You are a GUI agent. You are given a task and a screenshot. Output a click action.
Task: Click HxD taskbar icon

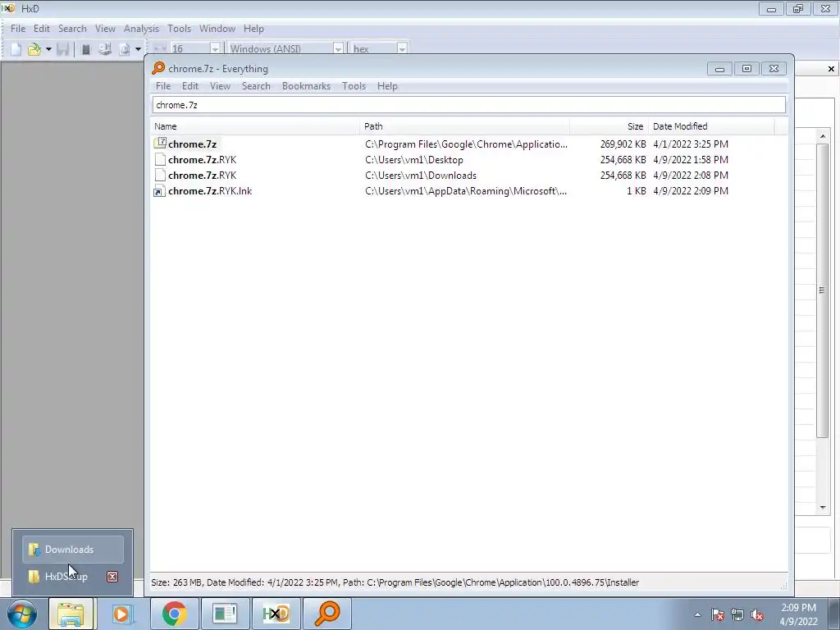[276, 614]
